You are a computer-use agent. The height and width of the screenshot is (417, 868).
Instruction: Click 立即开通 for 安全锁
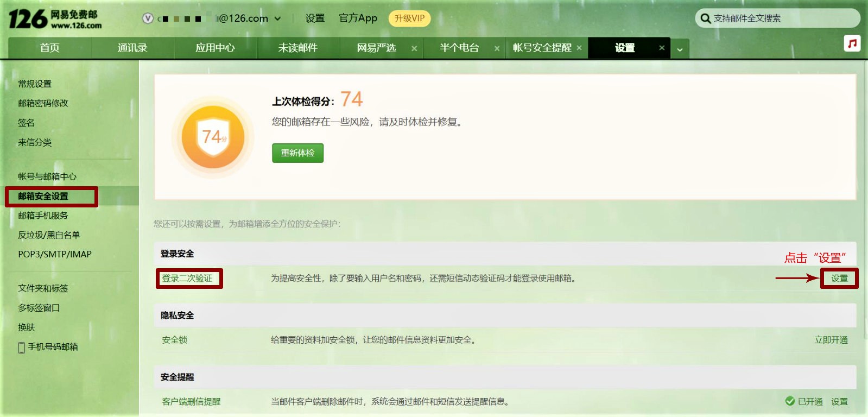click(831, 340)
